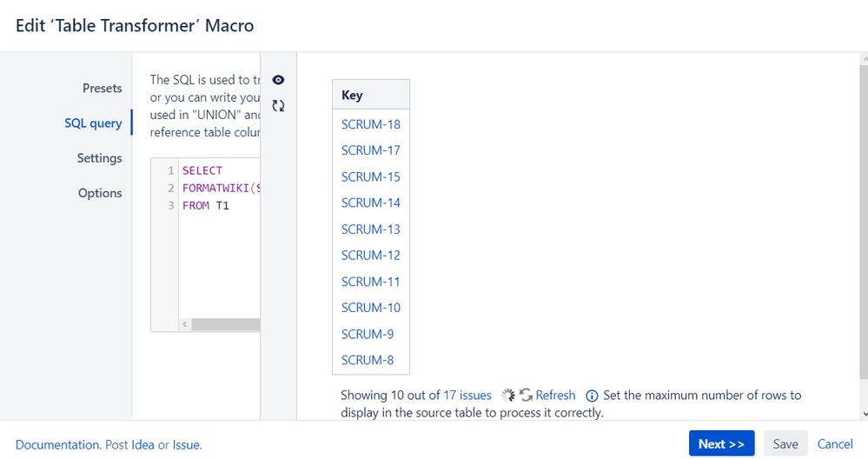
Task: Toggle the preview eye icon
Action: pos(278,80)
